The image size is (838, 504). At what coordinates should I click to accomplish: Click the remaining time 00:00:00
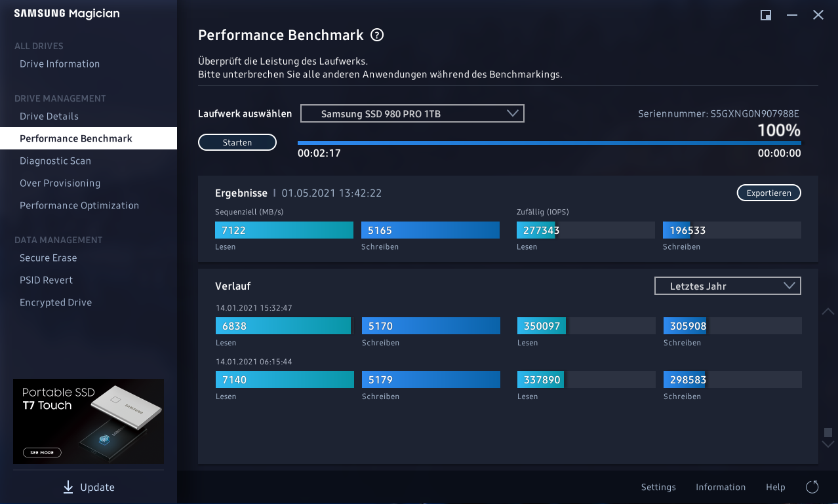point(780,153)
